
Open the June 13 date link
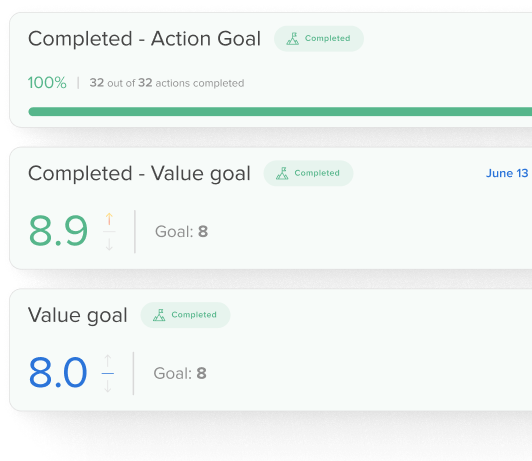(507, 173)
